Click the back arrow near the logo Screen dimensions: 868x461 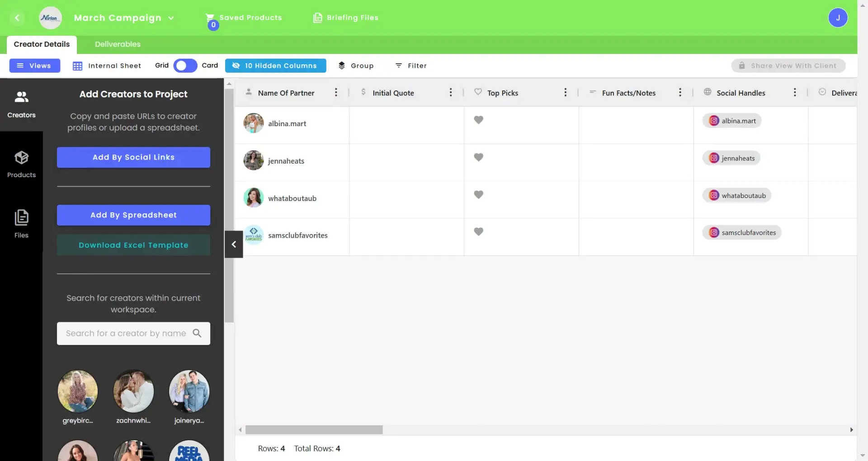[18, 18]
